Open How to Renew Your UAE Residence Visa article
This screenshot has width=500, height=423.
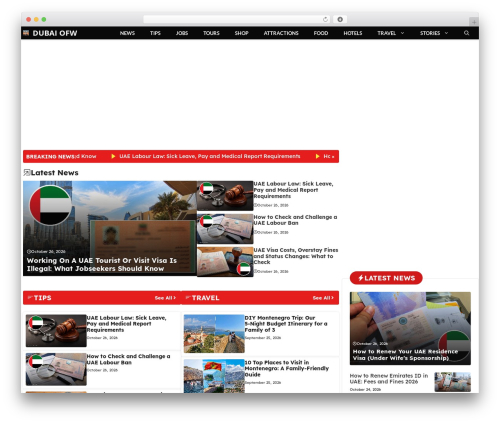(405, 355)
